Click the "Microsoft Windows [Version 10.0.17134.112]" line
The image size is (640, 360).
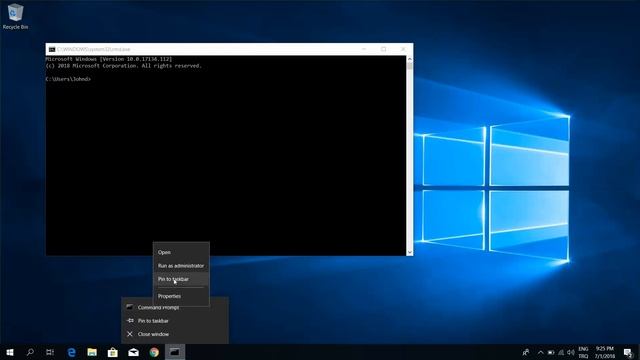109,59
